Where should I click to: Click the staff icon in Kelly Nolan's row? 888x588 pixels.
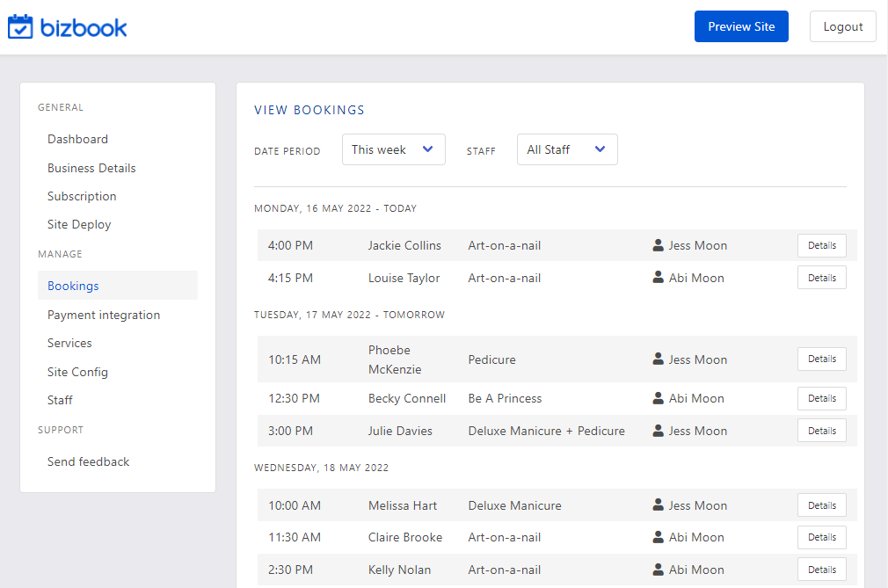pos(658,570)
